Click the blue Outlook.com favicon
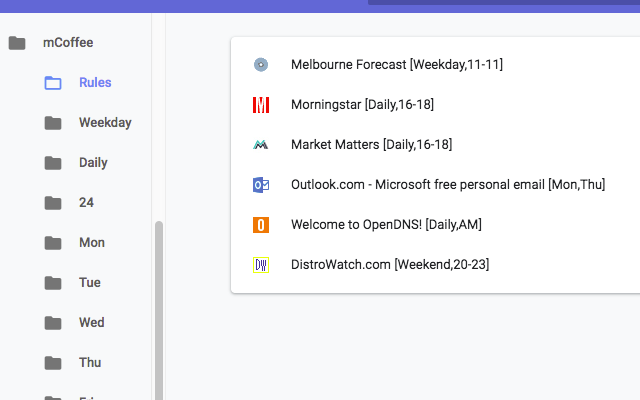This screenshot has width=640, height=400. click(261, 185)
